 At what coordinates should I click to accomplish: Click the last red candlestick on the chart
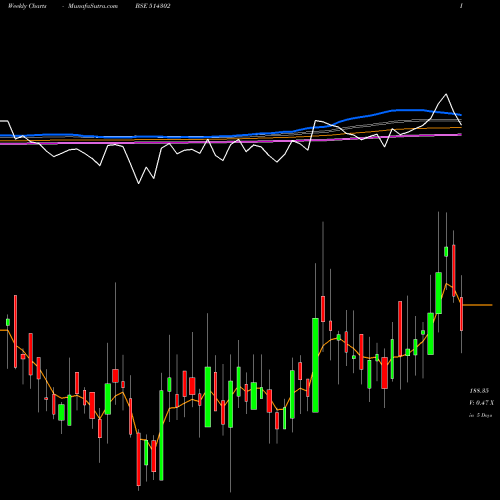pos(462,314)
